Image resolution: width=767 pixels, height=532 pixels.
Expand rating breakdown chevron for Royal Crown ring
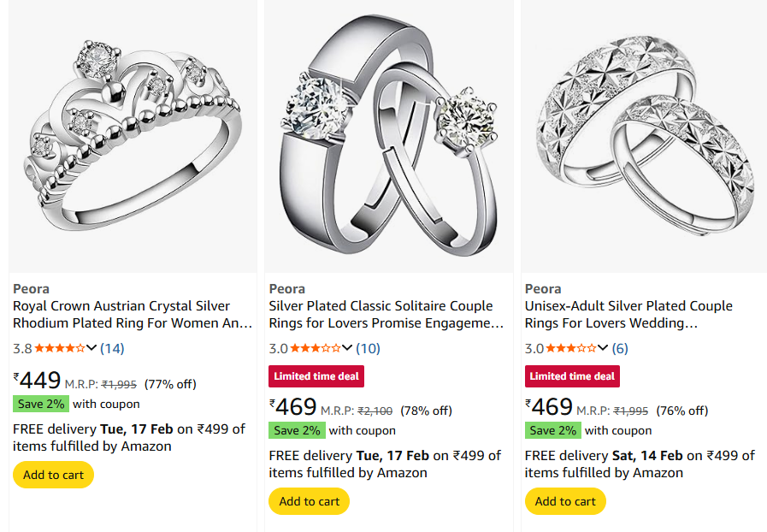point(91,348)
